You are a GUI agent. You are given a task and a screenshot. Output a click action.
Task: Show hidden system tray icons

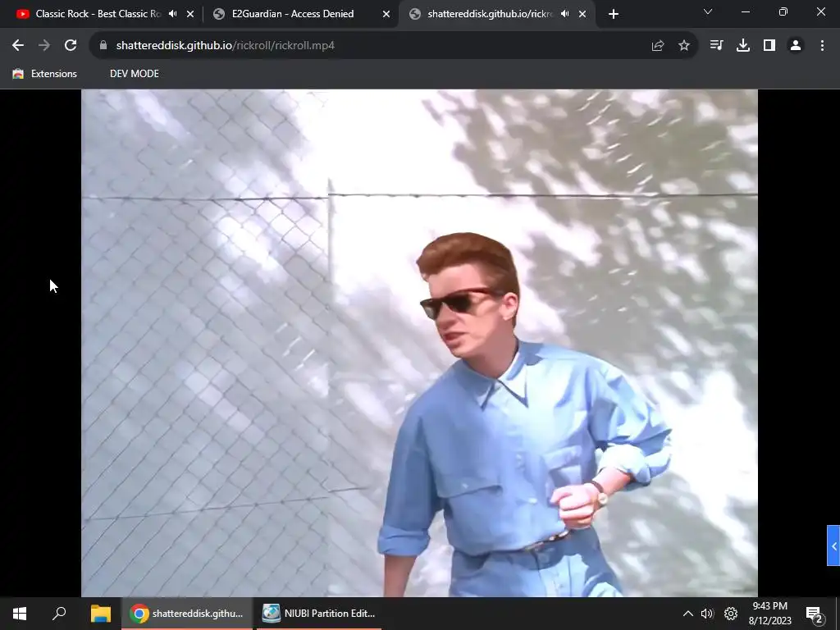coord(688,614)
